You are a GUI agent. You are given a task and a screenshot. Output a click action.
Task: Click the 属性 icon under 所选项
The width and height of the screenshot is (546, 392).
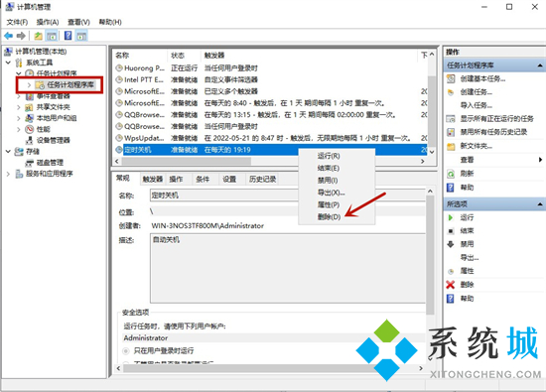tap(451, 271)
